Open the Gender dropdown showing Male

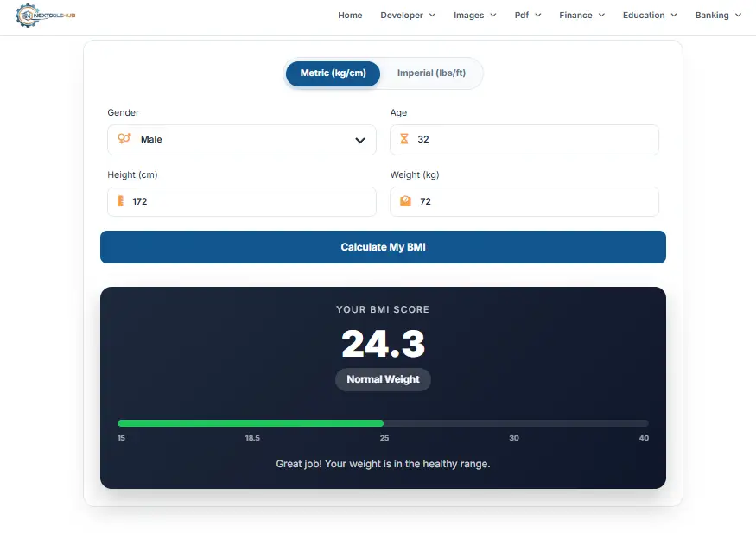pos(242,140)
